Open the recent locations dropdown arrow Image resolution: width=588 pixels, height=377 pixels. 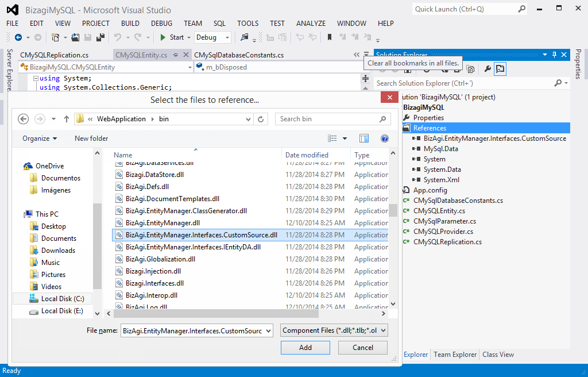(53, 119)
